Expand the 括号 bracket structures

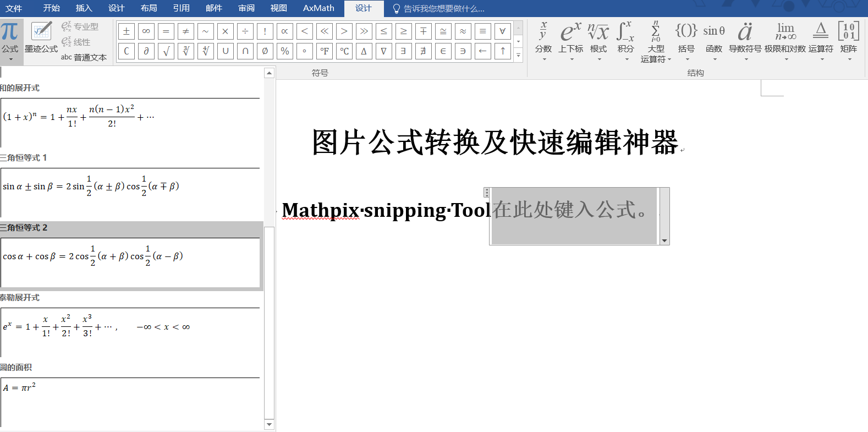pos(686,42)
